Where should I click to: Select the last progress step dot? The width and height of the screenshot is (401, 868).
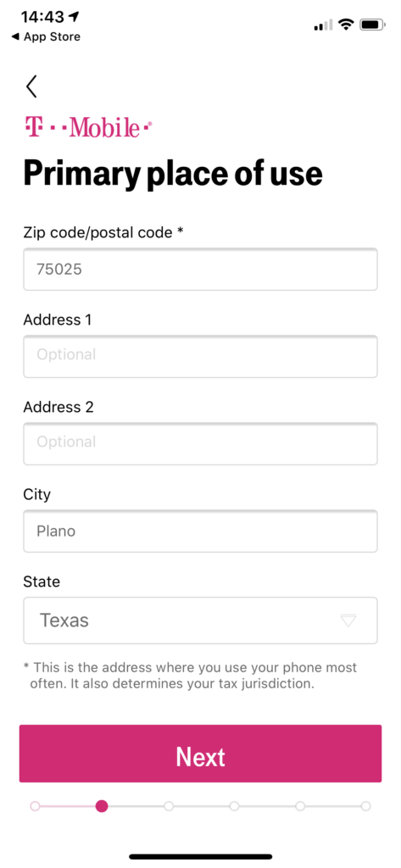[x=366, y=806]
